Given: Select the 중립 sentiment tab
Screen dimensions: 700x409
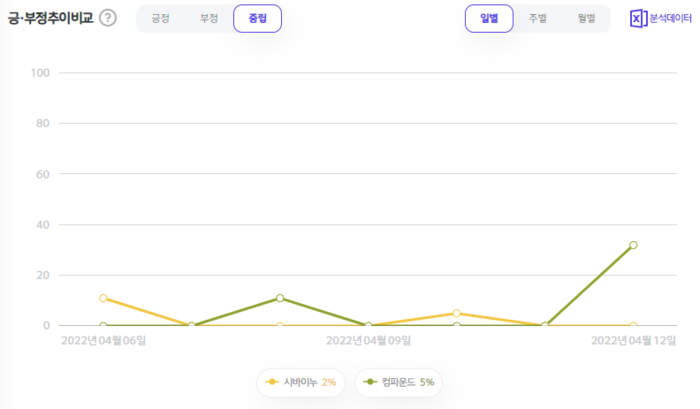Looking at the screenshot, I should [257, 18].
